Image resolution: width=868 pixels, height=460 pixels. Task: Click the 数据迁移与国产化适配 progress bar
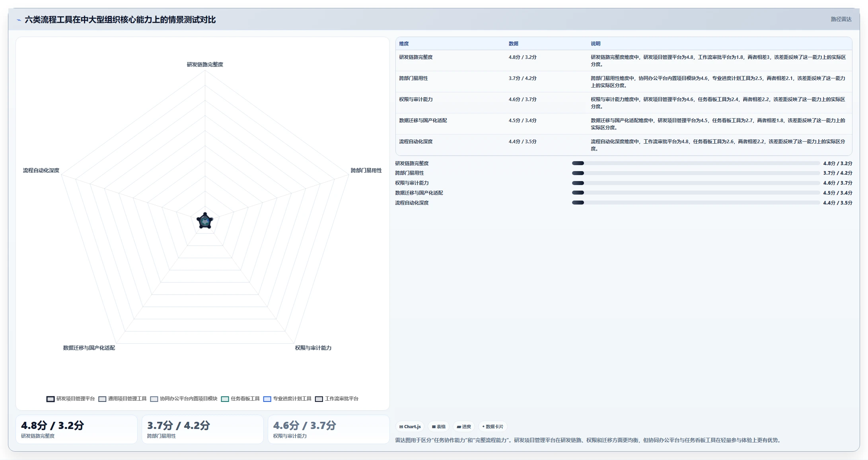coord(696,193)
